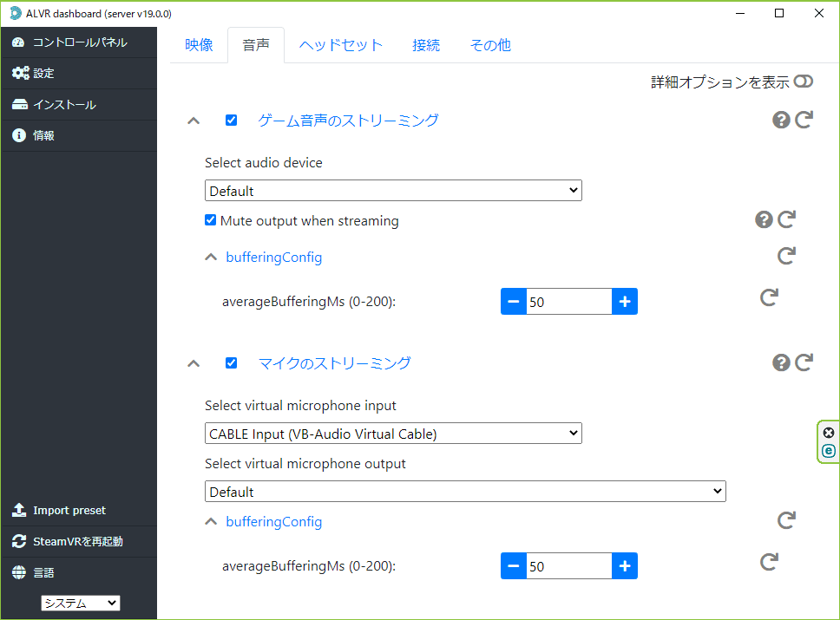
Task: Decrease game audio averageBufferingMs with minus
Action: point(513,302)
